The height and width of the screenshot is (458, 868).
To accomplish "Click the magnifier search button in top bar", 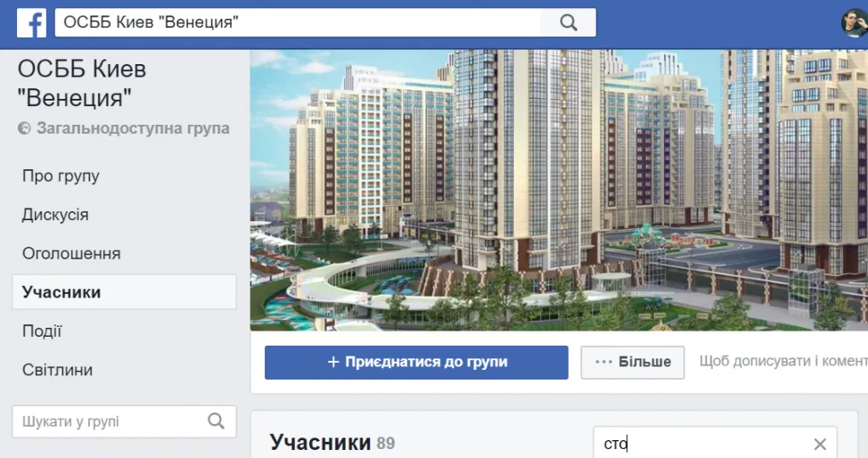I will [569, 22].
